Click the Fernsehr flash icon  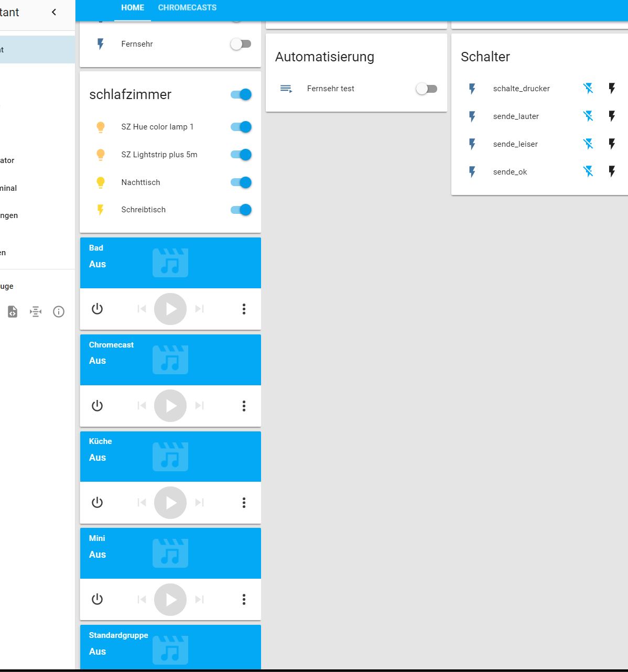point(101,44)
